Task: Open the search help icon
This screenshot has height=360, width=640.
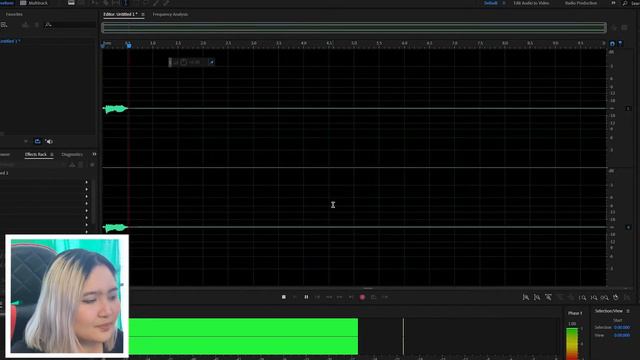Action: (625, 3)
